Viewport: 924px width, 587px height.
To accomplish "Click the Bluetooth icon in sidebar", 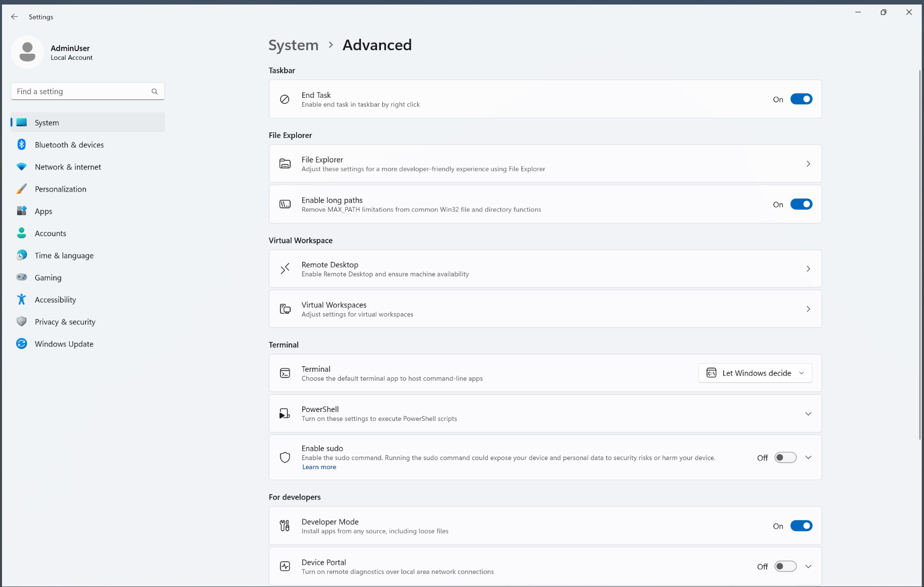I will point(22,144).
